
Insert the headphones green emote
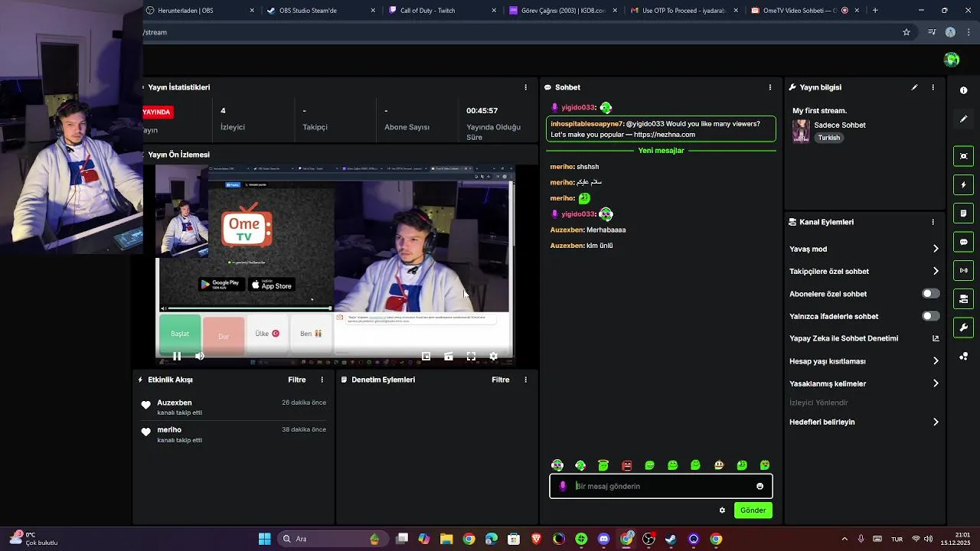click(557, 465)
